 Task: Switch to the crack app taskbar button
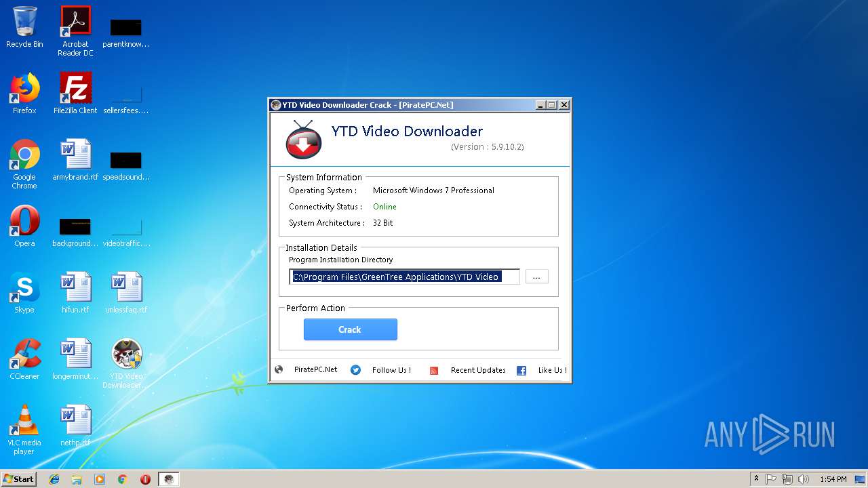(x=169, y=479)
